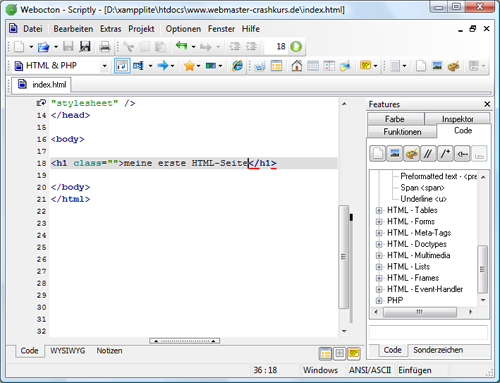Image resolution: width=500 pixels, height=383 pixels.
Task: Click the Features tree horizontal scrollbar thumb
Action: point(420,312)
